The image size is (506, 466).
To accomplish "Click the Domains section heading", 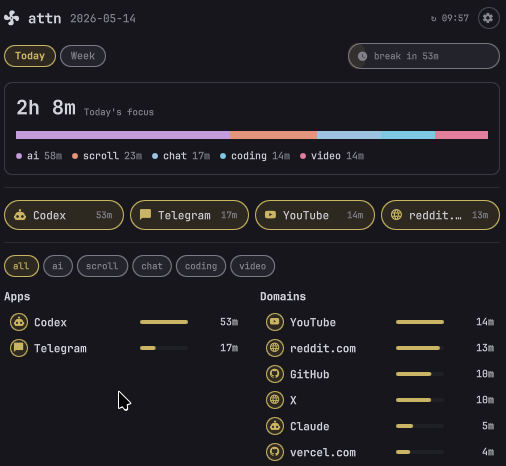I will (283, 296).
